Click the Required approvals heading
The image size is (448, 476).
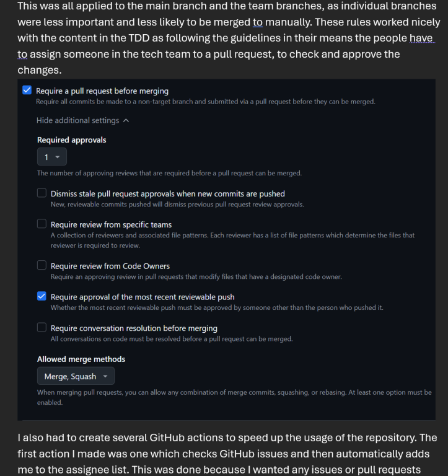72,140
